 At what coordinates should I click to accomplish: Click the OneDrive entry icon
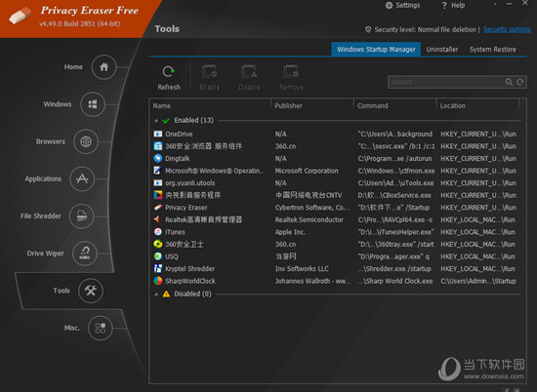pos(158,135)
